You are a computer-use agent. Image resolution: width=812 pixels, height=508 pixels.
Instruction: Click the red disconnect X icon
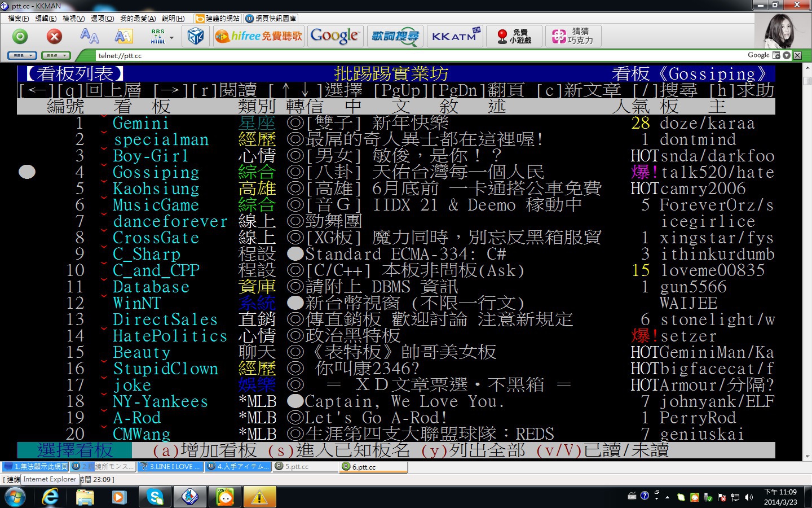[54, 37]
